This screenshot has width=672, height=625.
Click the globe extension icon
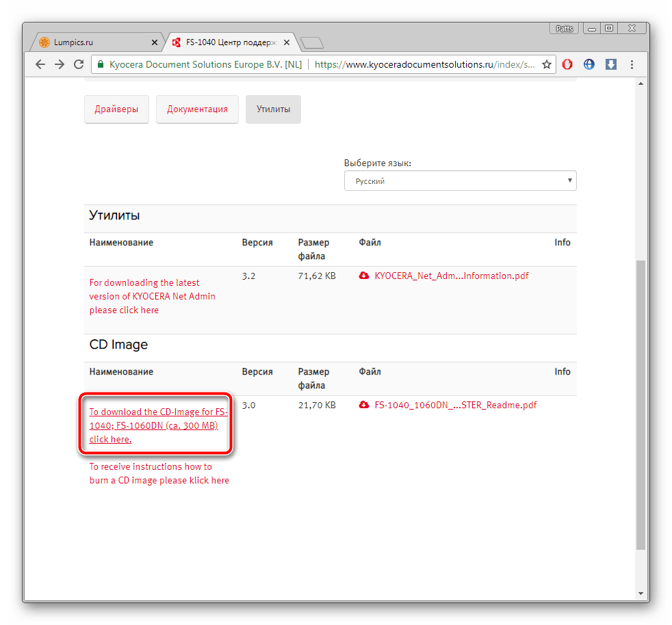click(589, 64)
